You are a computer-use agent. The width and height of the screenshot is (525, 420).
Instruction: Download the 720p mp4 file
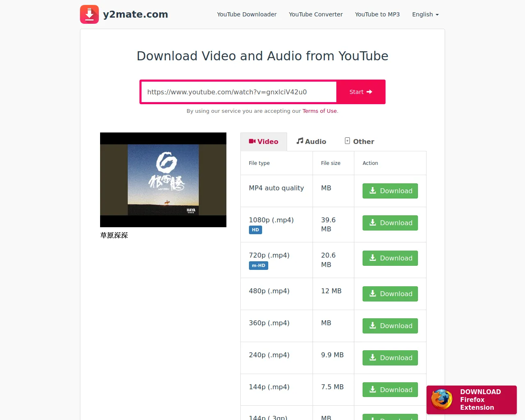[390, 258]
